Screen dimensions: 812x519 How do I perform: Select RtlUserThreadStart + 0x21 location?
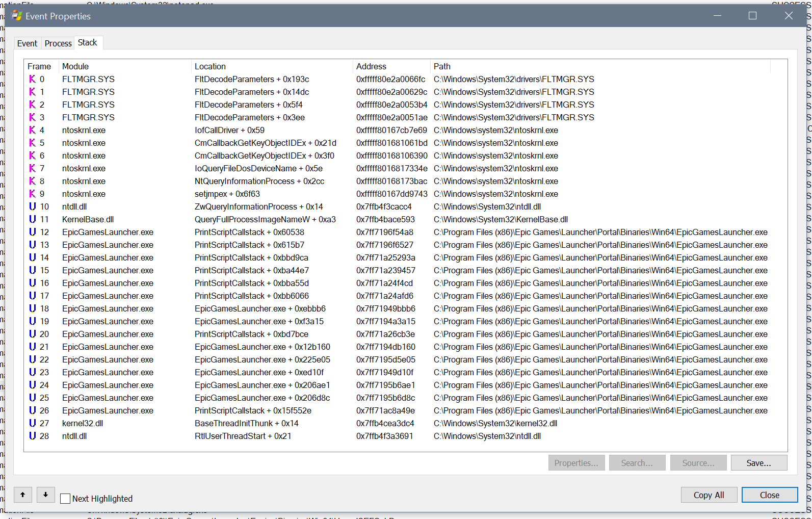point(243,436)
